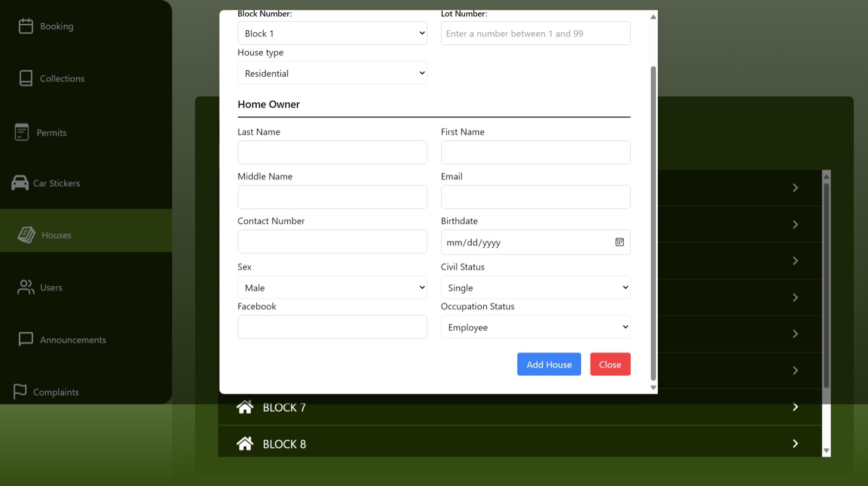Image resolution: width=868 pixels, height=486 pixels.
Task: Go to the Houses menu item
Action: (x=56, y=235)
